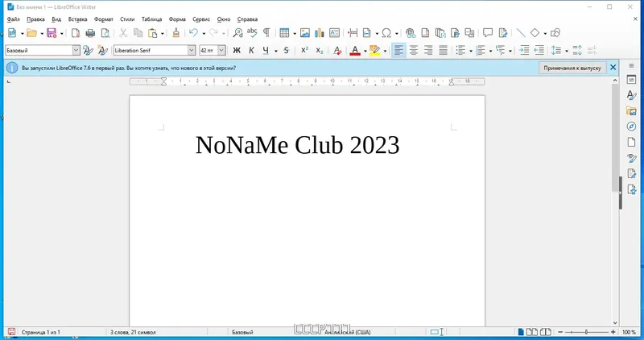Screen dimensions: 644x340
Task: Align paragraph to center
Action: coord(414,51)
